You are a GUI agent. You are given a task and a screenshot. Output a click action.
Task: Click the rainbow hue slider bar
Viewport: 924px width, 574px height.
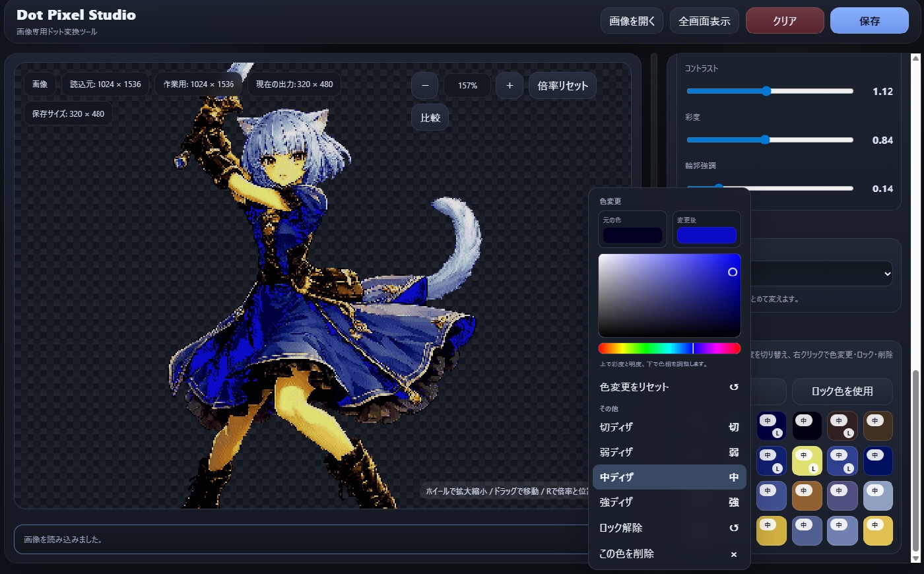[669, 348]
